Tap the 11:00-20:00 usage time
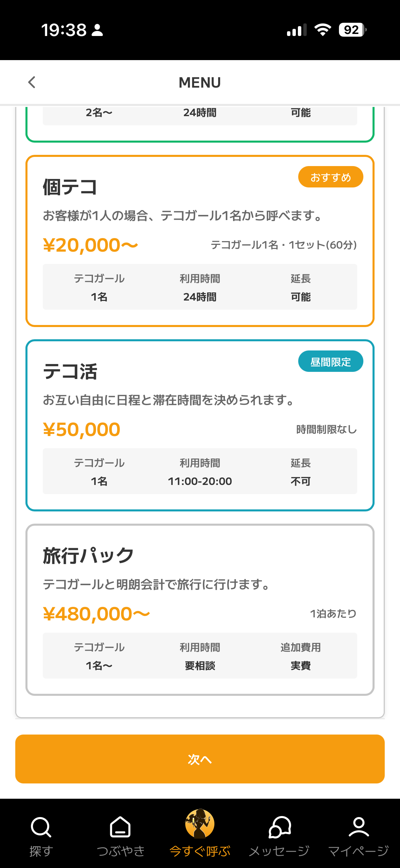Viewport: 400px width, 868px height. (x=200, y=481)
